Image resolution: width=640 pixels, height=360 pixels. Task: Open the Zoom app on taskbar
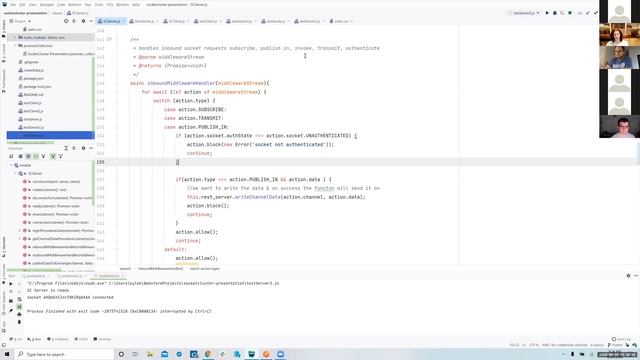(280, 354)
